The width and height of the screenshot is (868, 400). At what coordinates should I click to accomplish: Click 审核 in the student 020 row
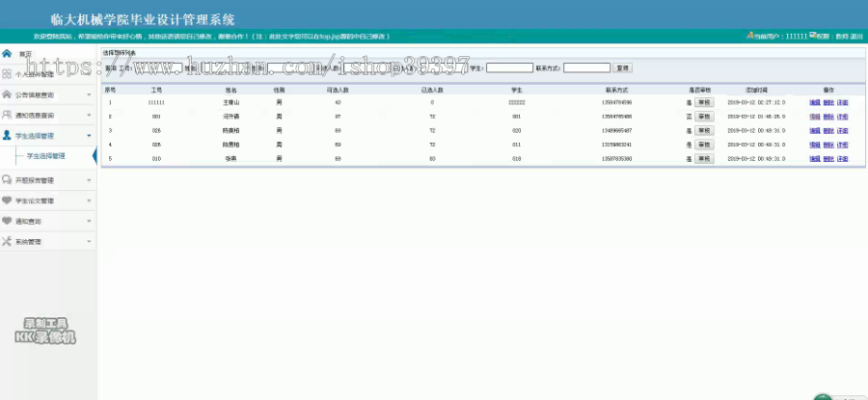[x=704, y=130]
